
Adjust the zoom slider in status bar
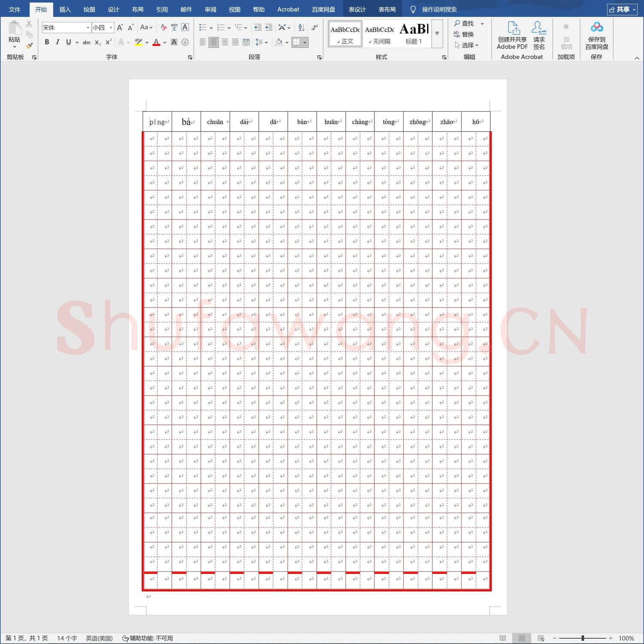[x=583, y=638]
